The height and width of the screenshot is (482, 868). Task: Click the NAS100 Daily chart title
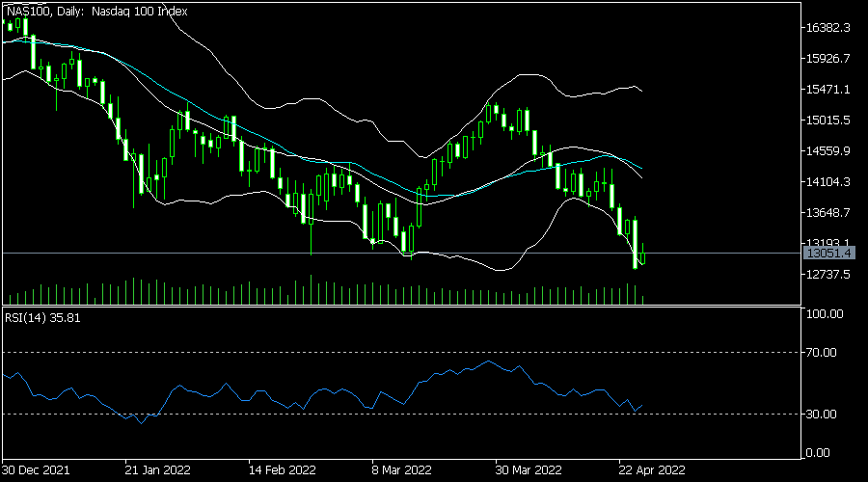(96, 11)
